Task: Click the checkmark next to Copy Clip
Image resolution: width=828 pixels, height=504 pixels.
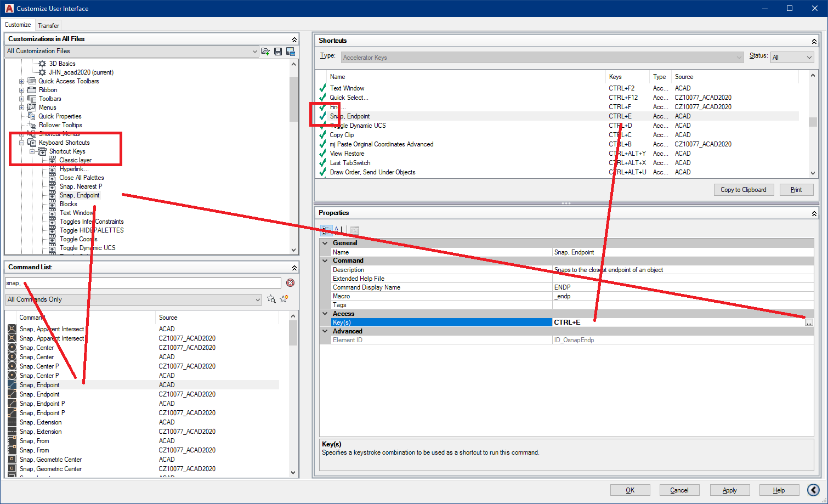Action: click(x=322, y=134)
